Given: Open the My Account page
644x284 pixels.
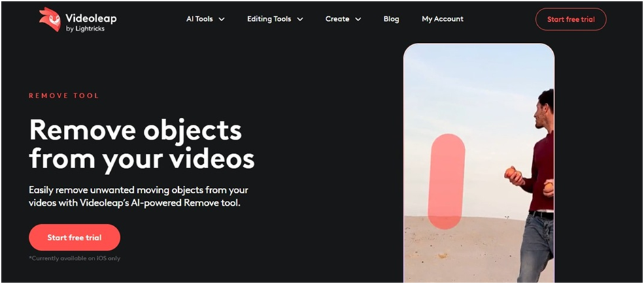Looking at the screenshot, I should coord(442,19).
